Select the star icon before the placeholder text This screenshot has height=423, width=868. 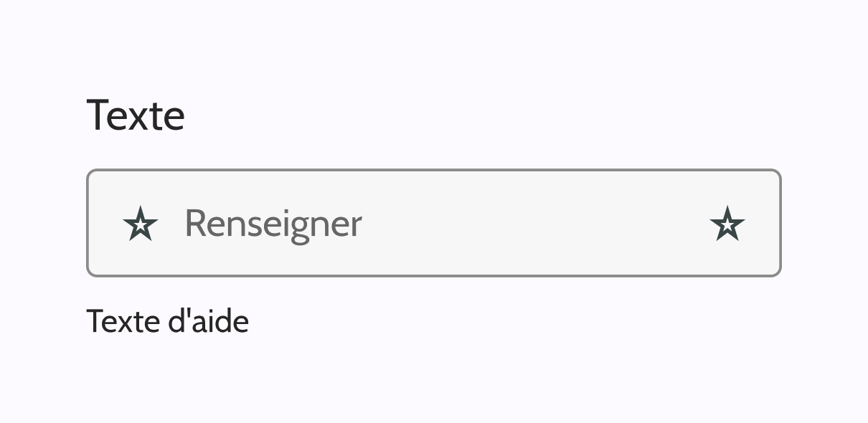(x=141, y=224)
